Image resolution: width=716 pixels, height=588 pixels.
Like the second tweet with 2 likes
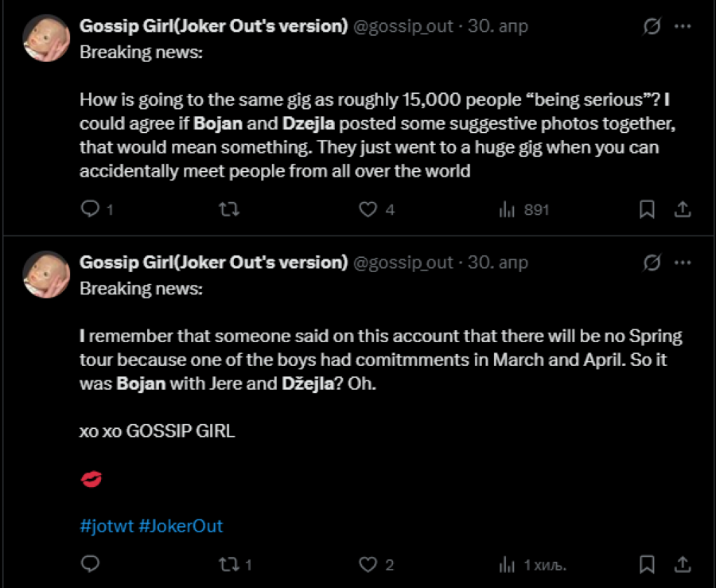(368, 564)
